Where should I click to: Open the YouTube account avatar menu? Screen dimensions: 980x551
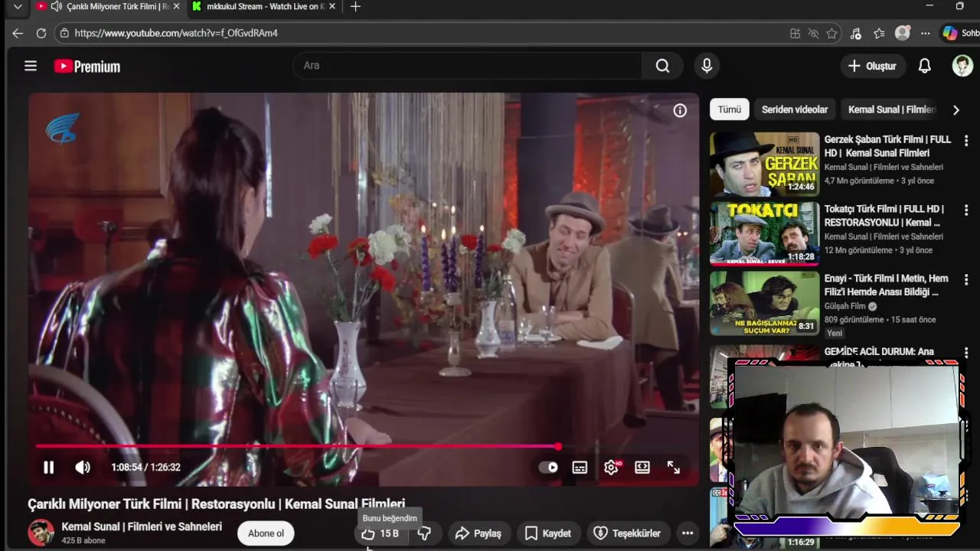(x=962, y=66)
